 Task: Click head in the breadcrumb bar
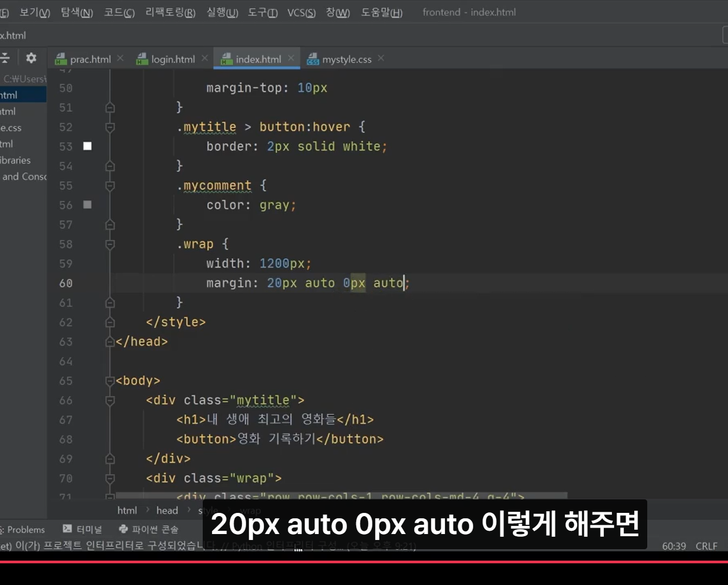point(167,510)
